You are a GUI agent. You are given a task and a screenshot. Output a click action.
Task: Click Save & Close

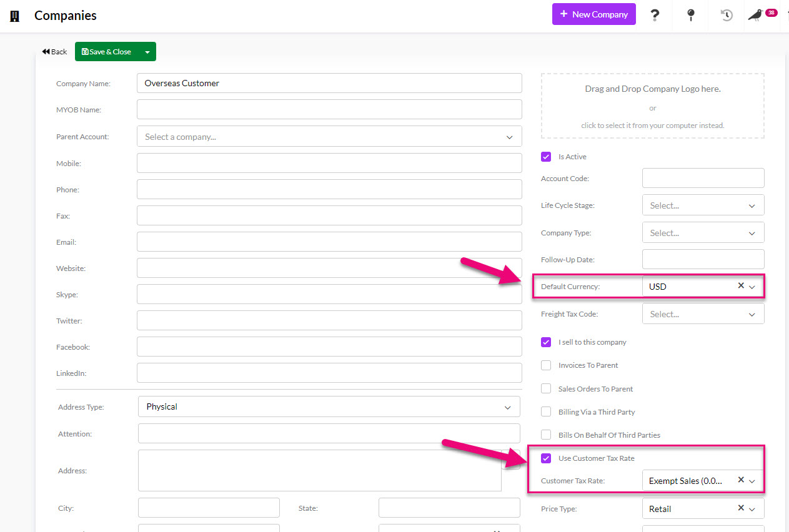(109, 51)
